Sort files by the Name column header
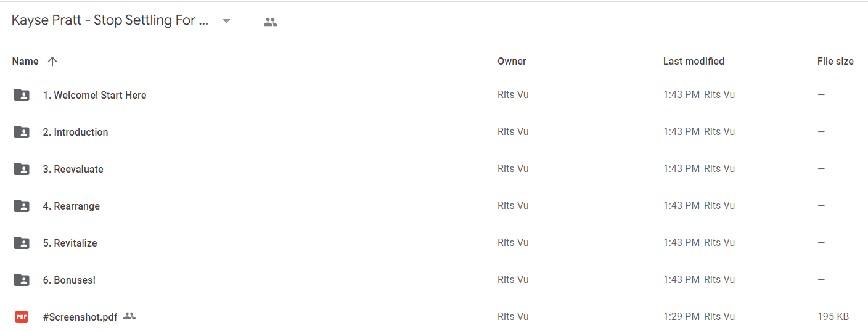 point(25,61)
